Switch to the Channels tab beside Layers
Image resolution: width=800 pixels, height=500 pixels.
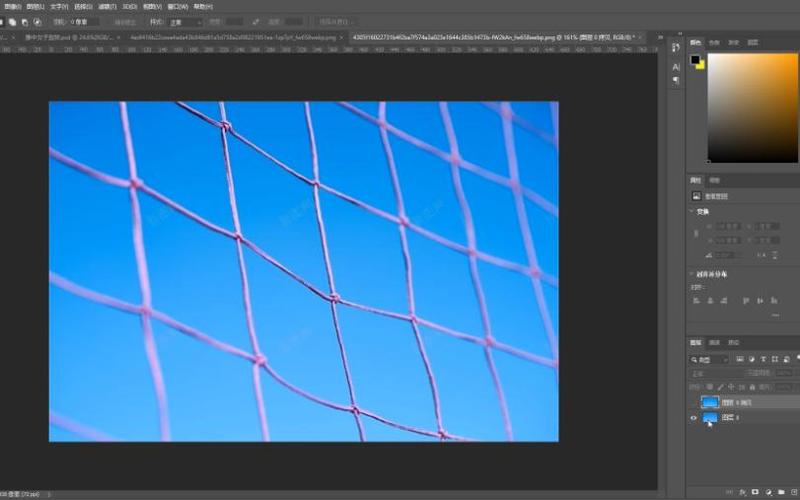point(715,343)
